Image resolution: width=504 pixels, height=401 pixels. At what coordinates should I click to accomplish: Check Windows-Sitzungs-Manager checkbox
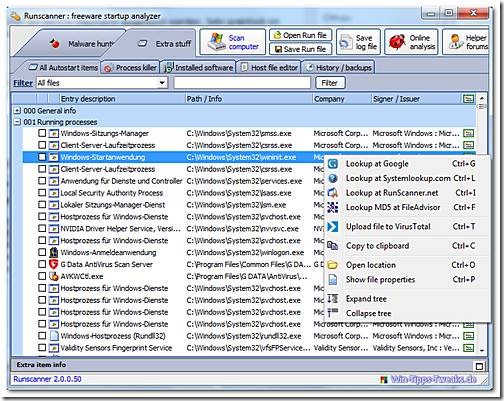(x=42, y=133)
